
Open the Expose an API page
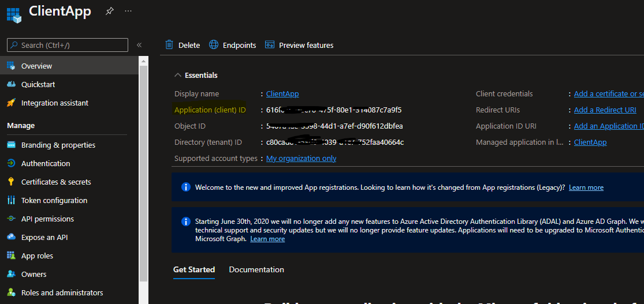coord(44,237)
